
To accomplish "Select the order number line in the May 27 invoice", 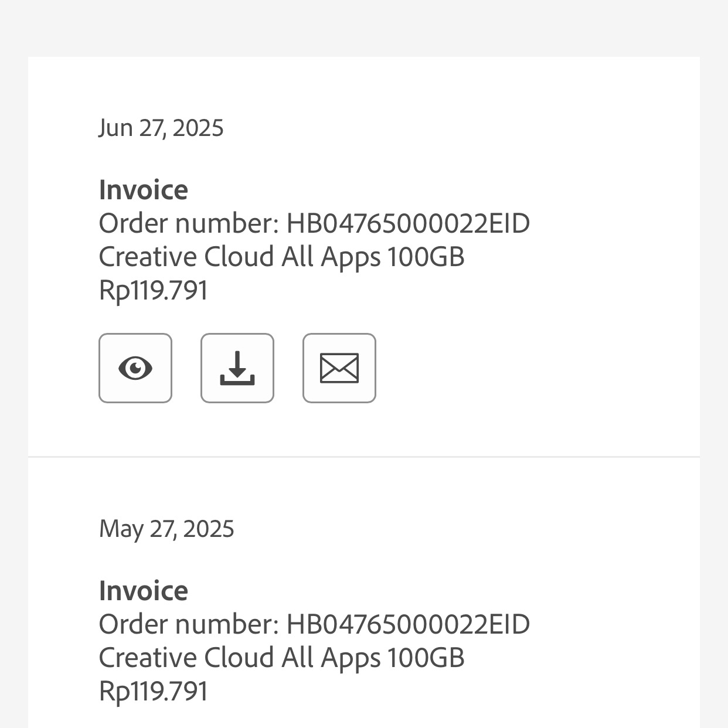I will [x=314, y=624].
